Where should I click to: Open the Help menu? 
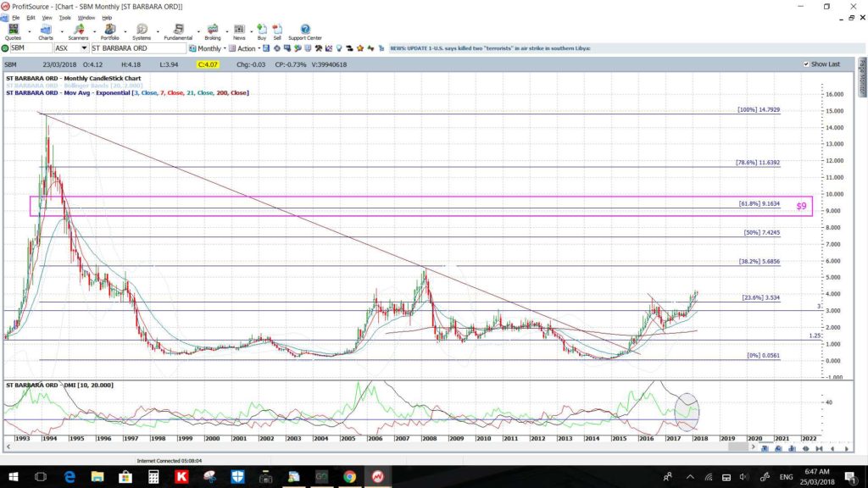[107, 18]
